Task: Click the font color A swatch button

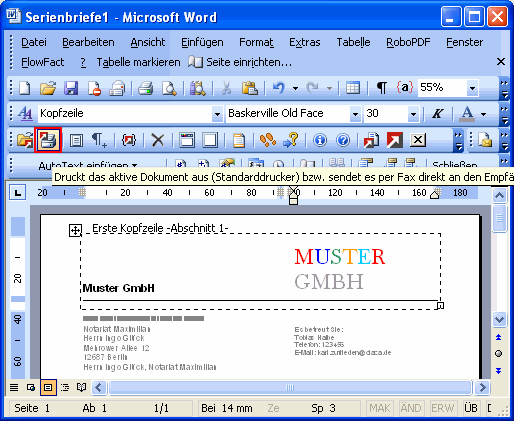Action: 467,114
